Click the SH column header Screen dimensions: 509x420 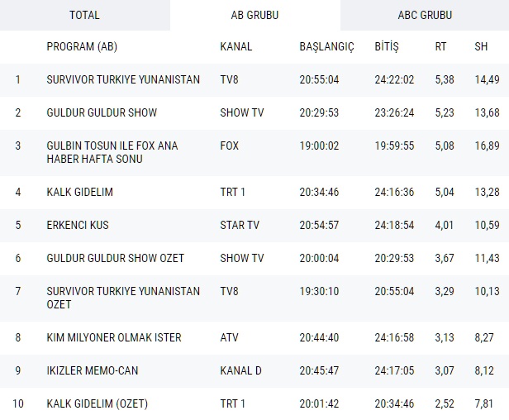(481, 47)
